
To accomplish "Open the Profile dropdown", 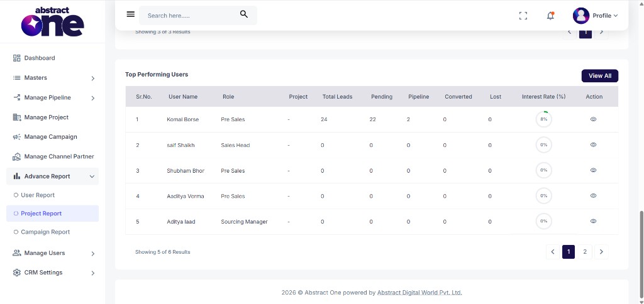I will pos(605,16).
